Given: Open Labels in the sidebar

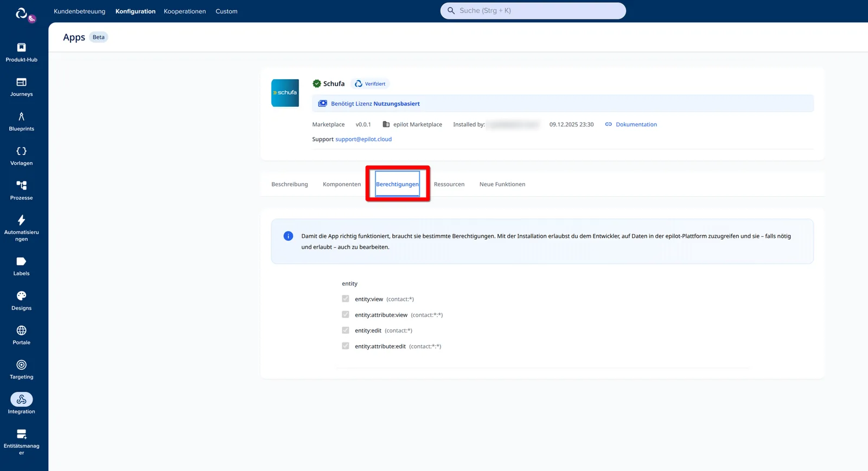Looking at the screenshot, I should pyautogui.click(x=21, y=266).
